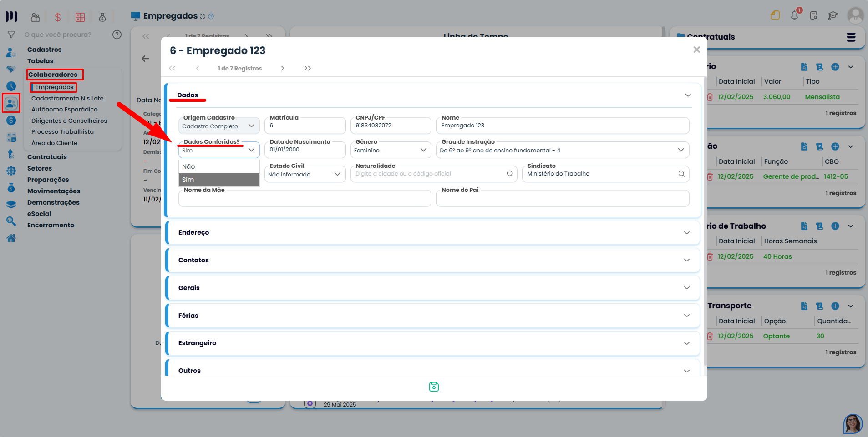Delete the Mensalista row with its trash icon
Screen dimensions: 868x437
pos(710,97)
